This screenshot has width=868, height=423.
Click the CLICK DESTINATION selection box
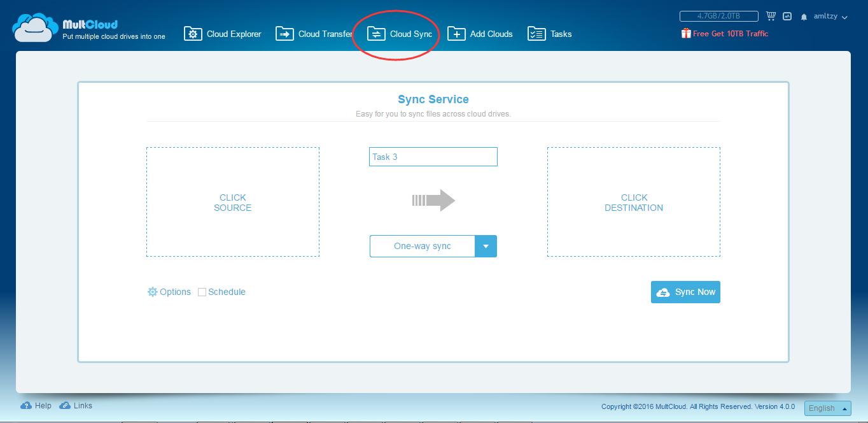tap(634, 202)
